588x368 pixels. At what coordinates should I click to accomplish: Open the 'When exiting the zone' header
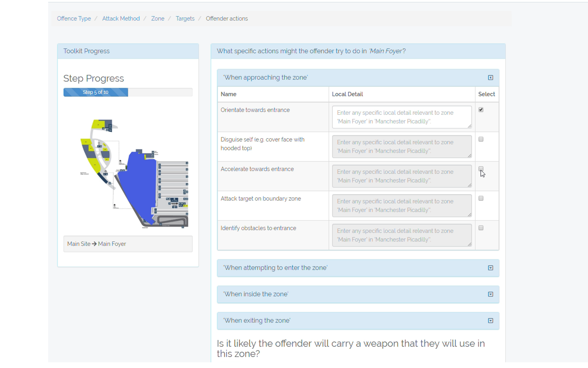257,321
